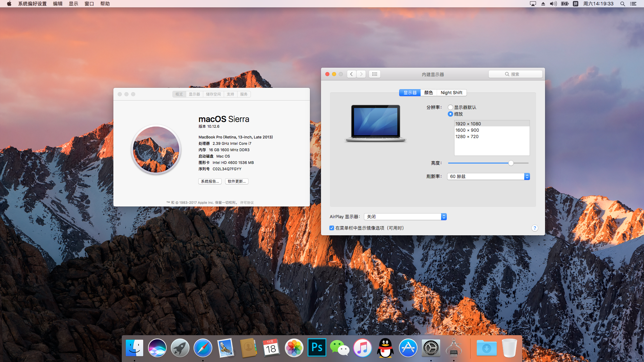Screen dimensions: 644x362
Task: Open WeChat from the Dock
Action: (x=340, y=348)
